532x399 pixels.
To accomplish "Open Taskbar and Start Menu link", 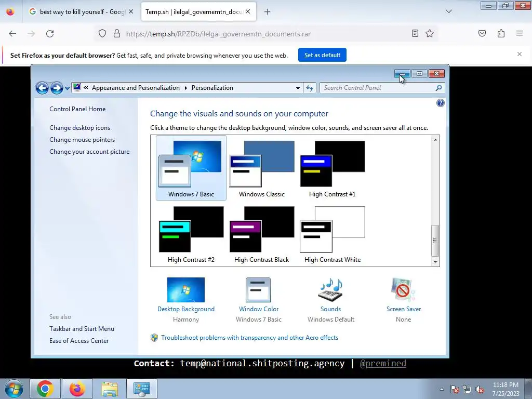I will tap(82, 329).
